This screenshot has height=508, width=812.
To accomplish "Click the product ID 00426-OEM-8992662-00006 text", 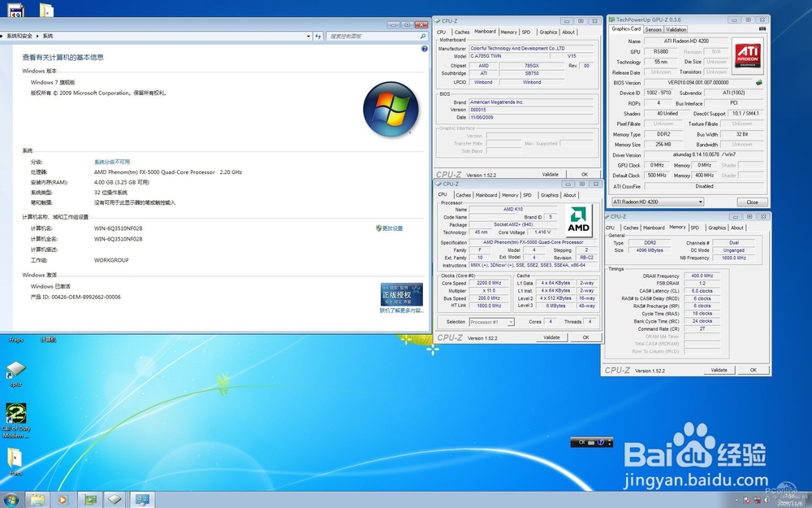I will (x=76, y=297).
